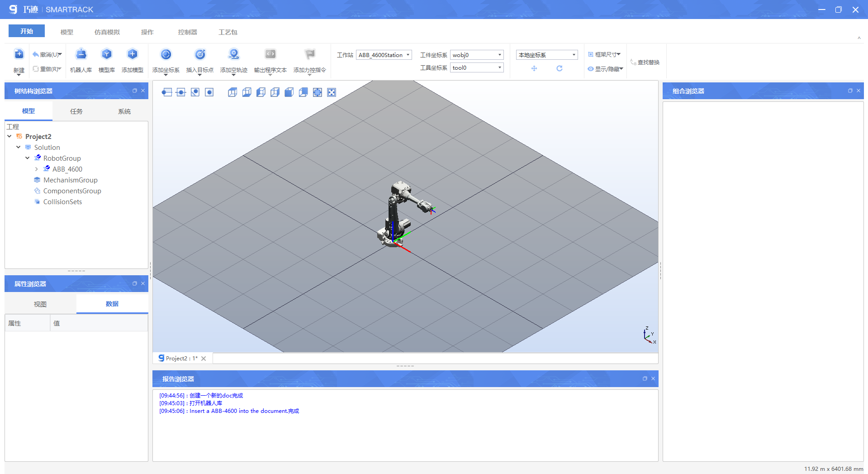
Task: Close the Project2 : 1* document tab
Action: (204, 359)
